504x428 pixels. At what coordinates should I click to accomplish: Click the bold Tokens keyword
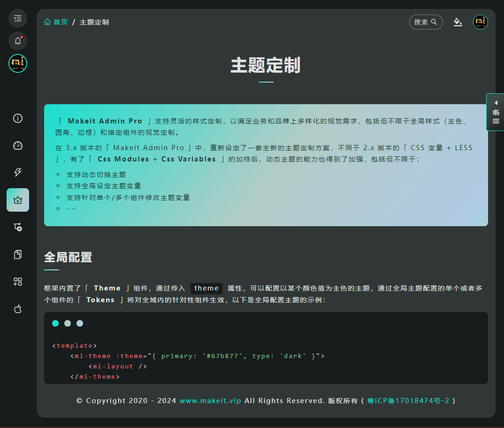[x=100, y=300]
